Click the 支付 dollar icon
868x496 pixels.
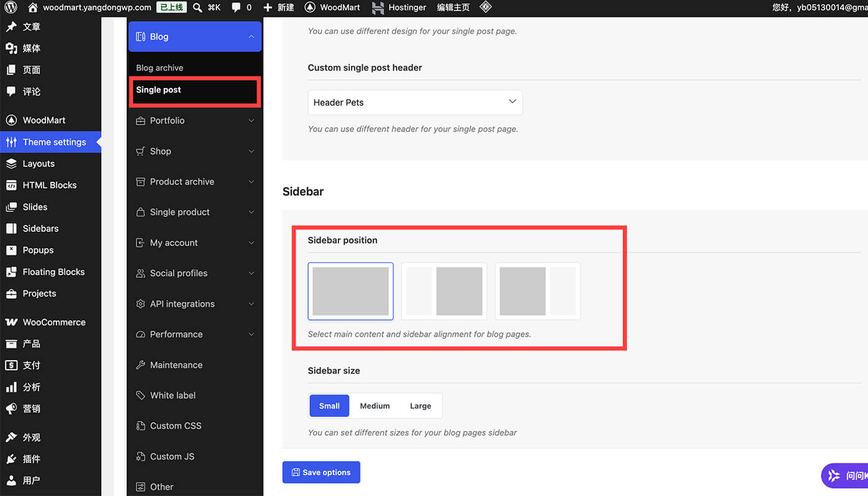point(11,365)
